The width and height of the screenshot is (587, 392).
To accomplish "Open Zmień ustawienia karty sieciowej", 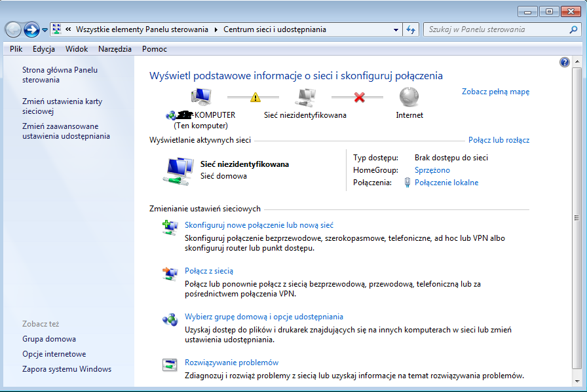I will 62,107.
